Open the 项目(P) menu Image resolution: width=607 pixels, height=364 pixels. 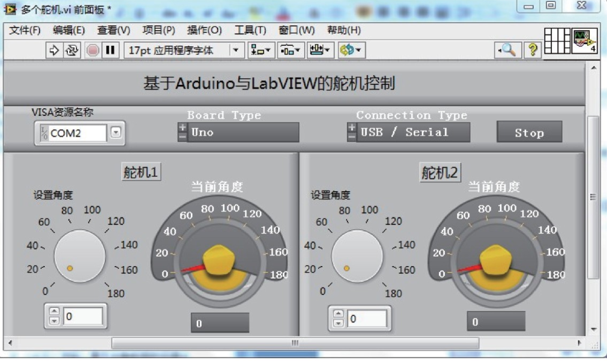pyautogui.click(x=159, y=30)
